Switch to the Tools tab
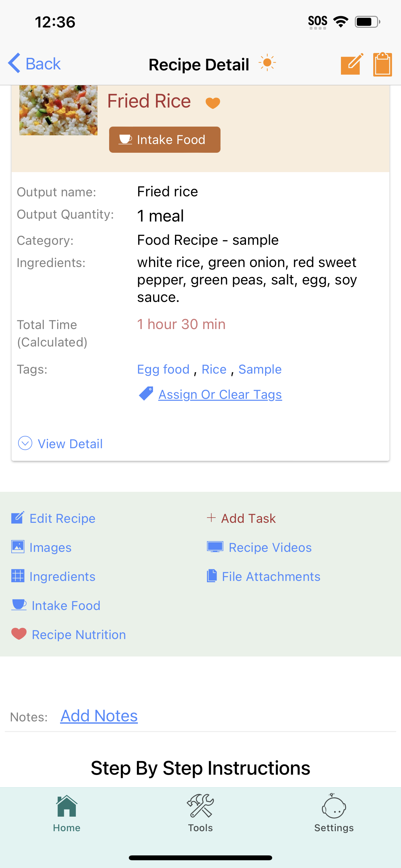Screen dimensions: 401x868 coord(200,813)
